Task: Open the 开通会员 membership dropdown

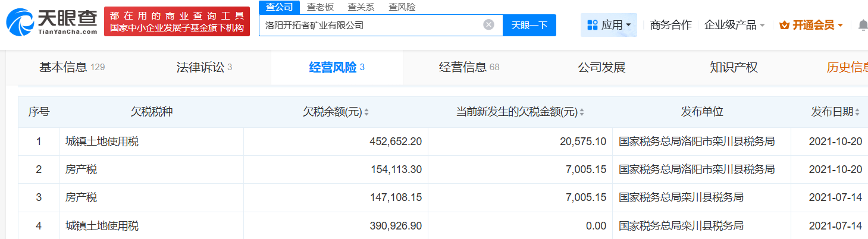Action: point(811,25)
